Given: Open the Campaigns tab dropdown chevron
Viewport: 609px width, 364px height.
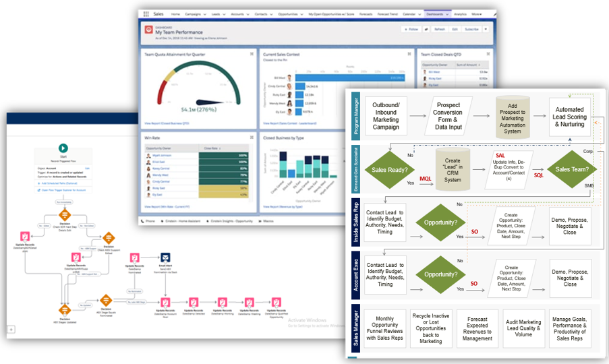Looking at the screenshot, I should click(x=204, y=14).
